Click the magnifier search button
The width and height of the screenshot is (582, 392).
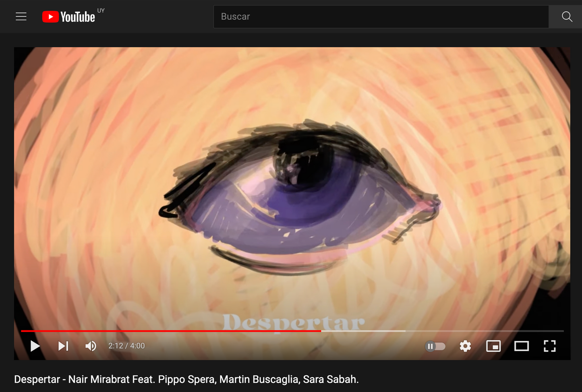pos(567,17)
